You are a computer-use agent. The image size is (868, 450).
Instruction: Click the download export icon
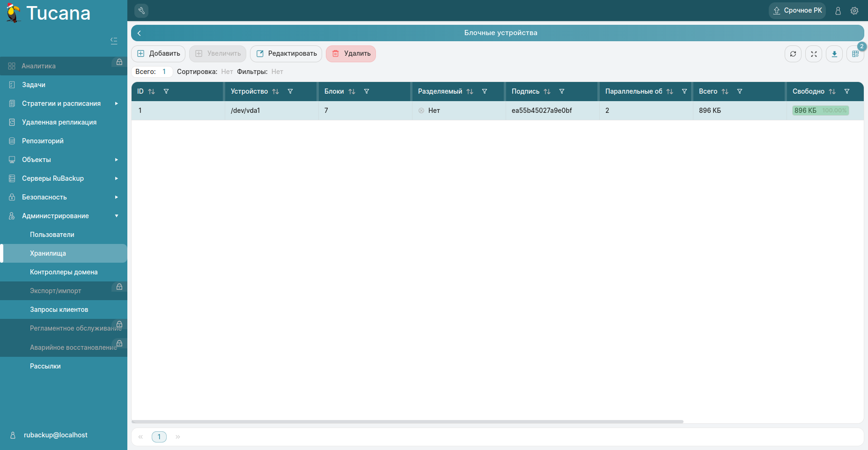click(834, 54)
